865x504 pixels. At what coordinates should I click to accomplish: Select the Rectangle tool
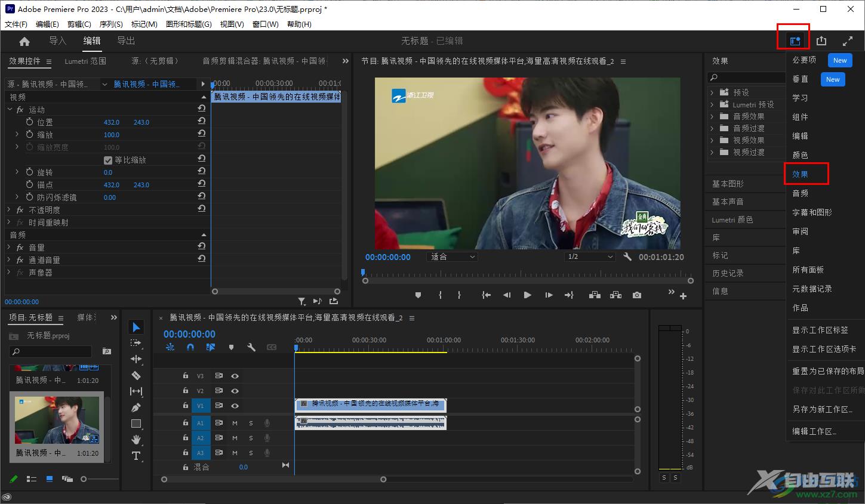tap(136, 423)
